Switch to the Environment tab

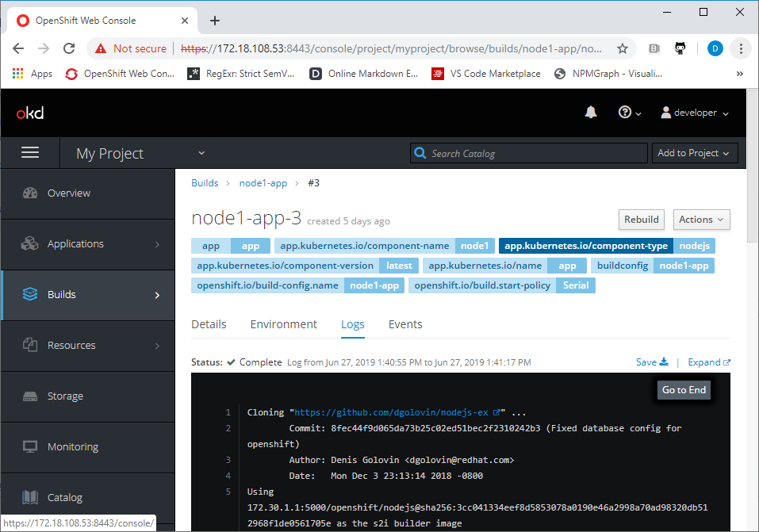[283, 324]
